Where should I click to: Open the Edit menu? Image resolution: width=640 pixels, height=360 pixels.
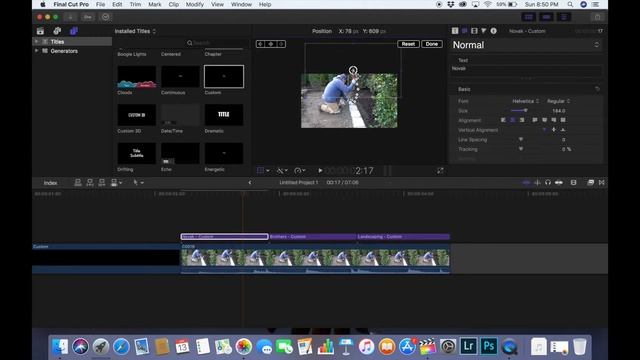pos(117,4)
